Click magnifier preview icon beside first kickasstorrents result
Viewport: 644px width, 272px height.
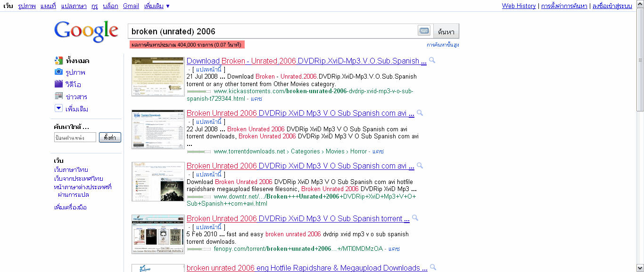click(x=432, y=61)
